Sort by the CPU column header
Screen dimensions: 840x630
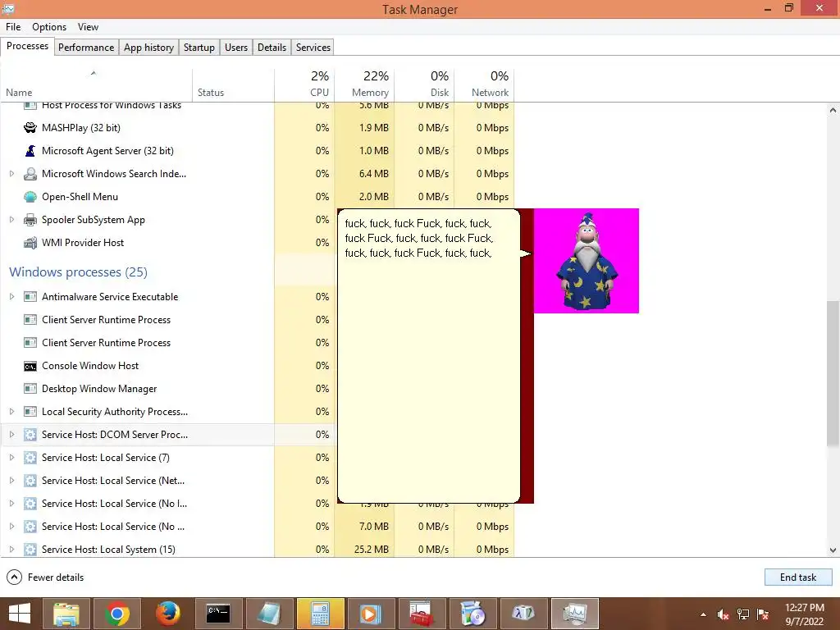coord(304,85)
